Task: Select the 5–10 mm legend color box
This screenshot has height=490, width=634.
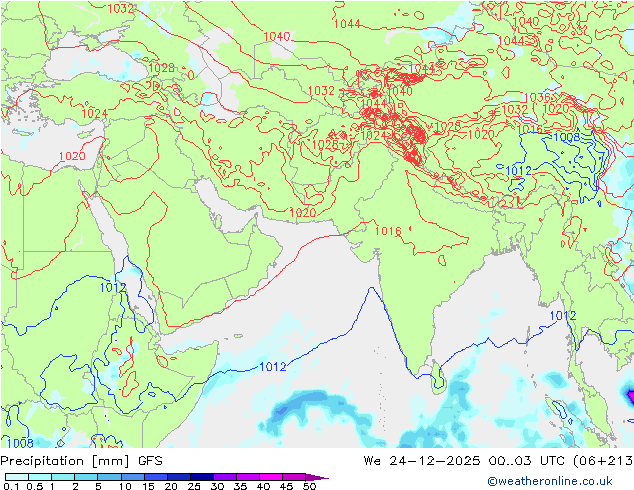Action: (x=109, y=477)
